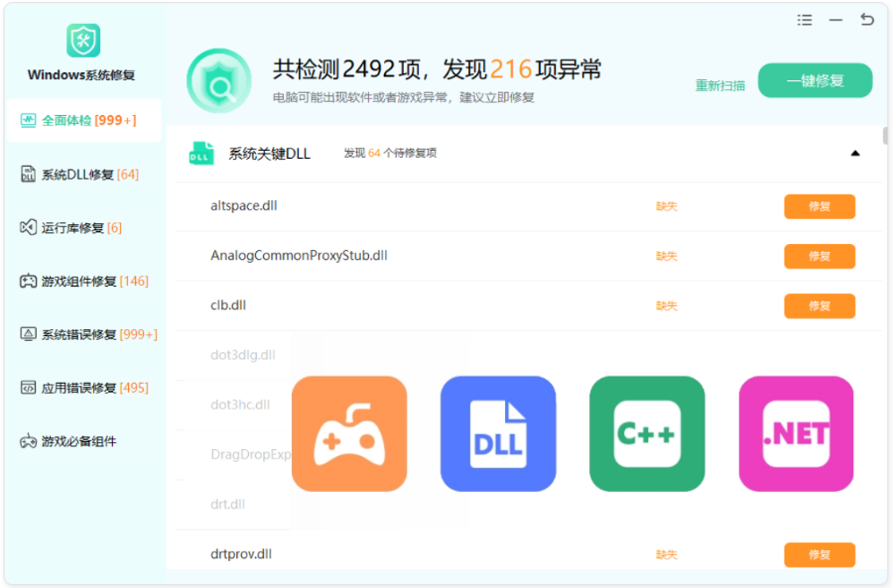893x588 pixels.
Task: Click the 一键修复 button
Action: 815,80
